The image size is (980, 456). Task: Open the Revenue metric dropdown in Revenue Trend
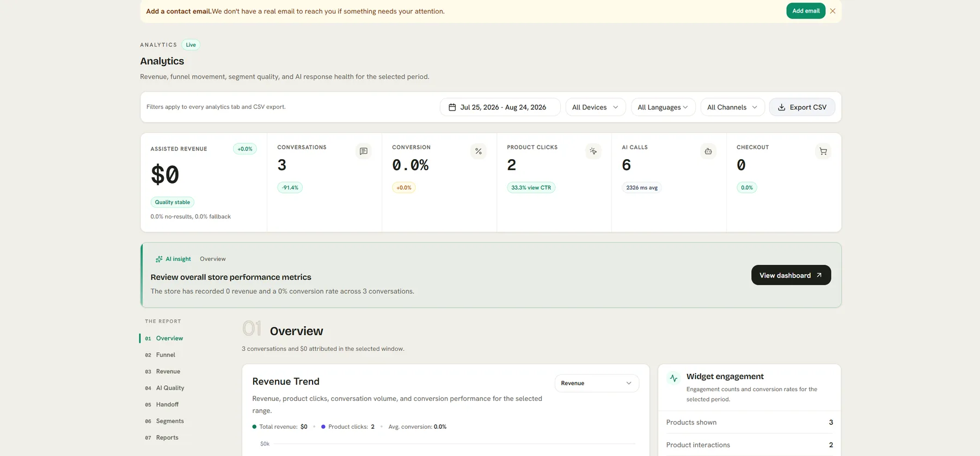[597, 383]
